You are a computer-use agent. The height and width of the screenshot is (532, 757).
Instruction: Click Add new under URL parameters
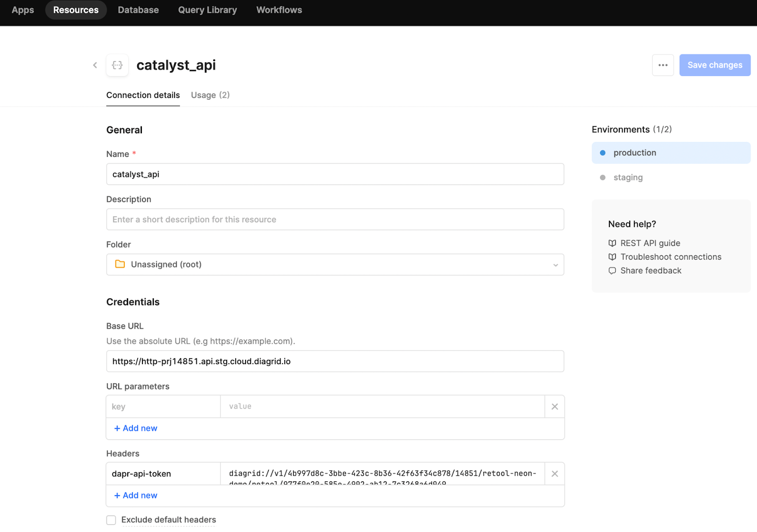(136, 428)
